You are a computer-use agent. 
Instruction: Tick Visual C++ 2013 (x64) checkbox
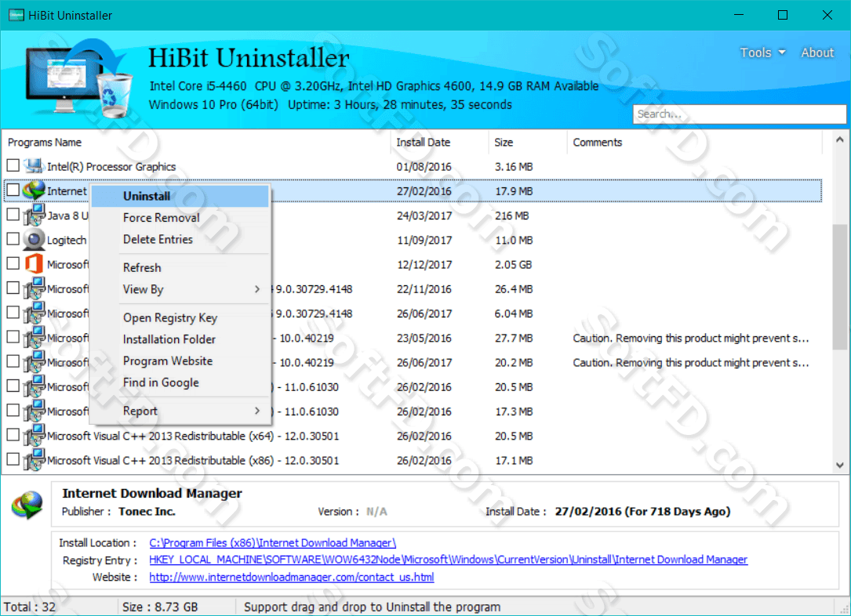[x=13, y=434]
